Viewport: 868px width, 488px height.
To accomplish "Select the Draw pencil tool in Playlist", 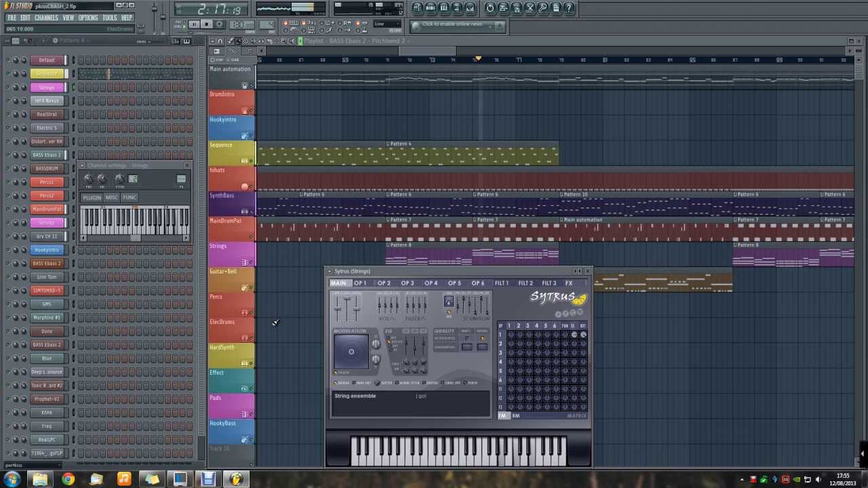I will (230, 41).
